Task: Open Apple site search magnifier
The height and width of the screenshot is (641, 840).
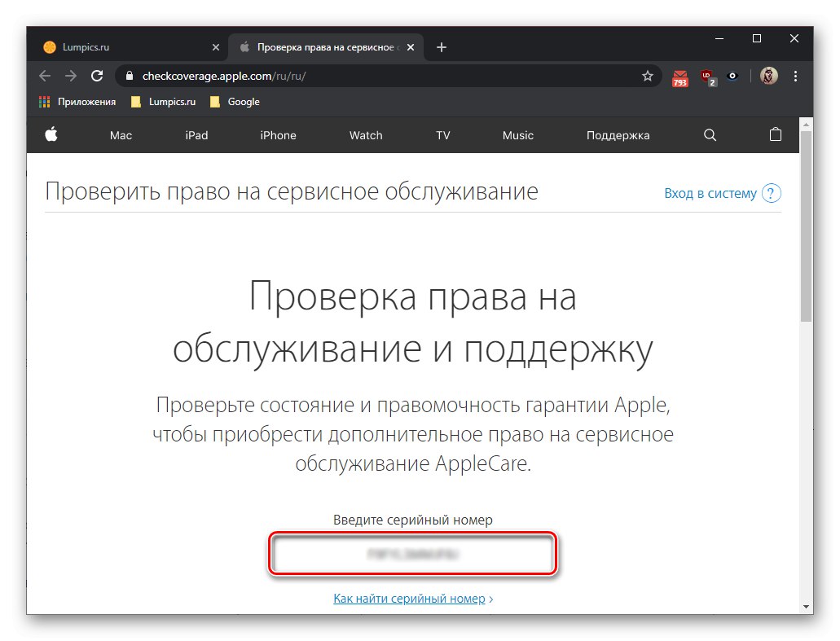Action: click(710, 135)
